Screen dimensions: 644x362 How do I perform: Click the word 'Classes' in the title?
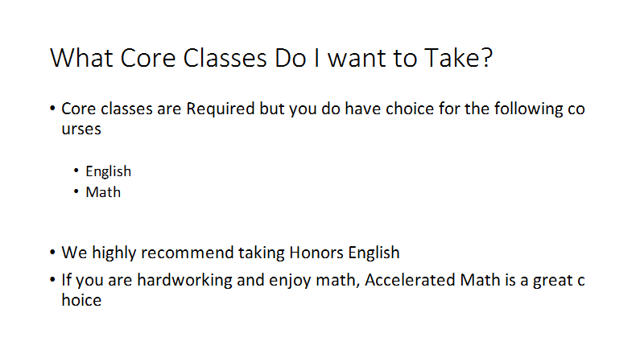[x=225, y=58]
